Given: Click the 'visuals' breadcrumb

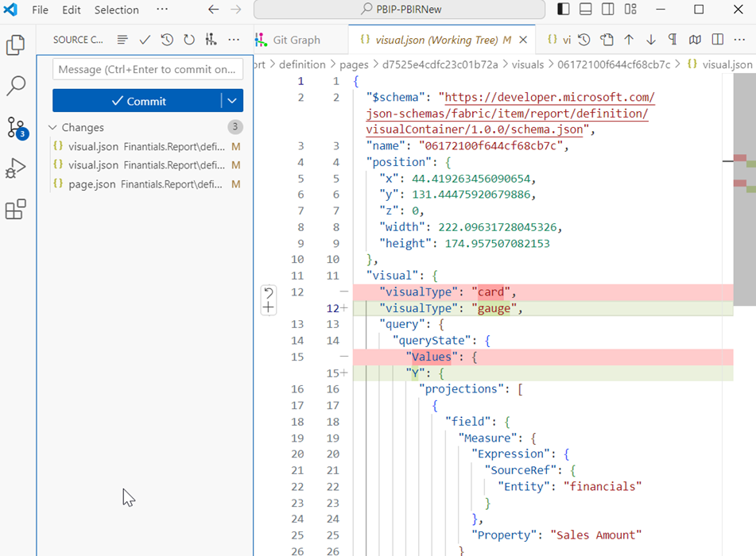Looking at the screenshot, I should coord(528,64).
